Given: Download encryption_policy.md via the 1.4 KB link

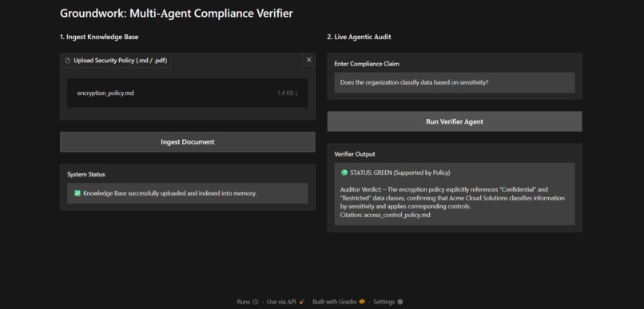Looking at the screenshot, I should click(288, 93).
